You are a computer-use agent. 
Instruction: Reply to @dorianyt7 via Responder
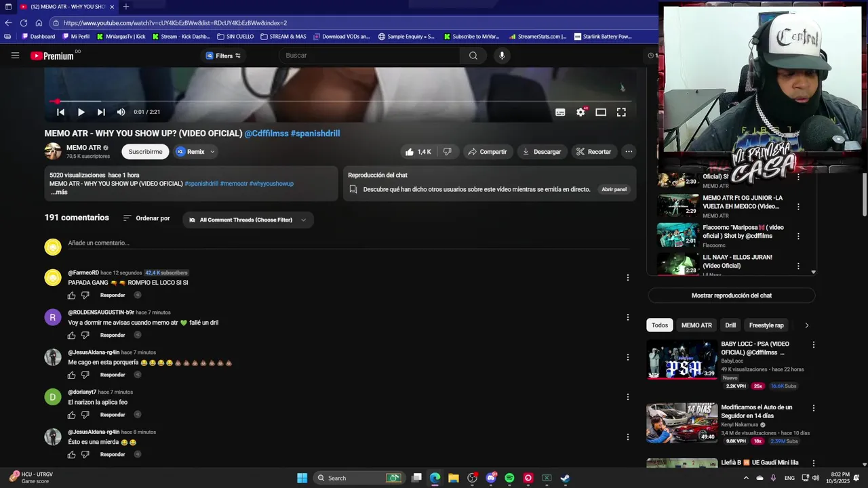[x=113, y=415]
